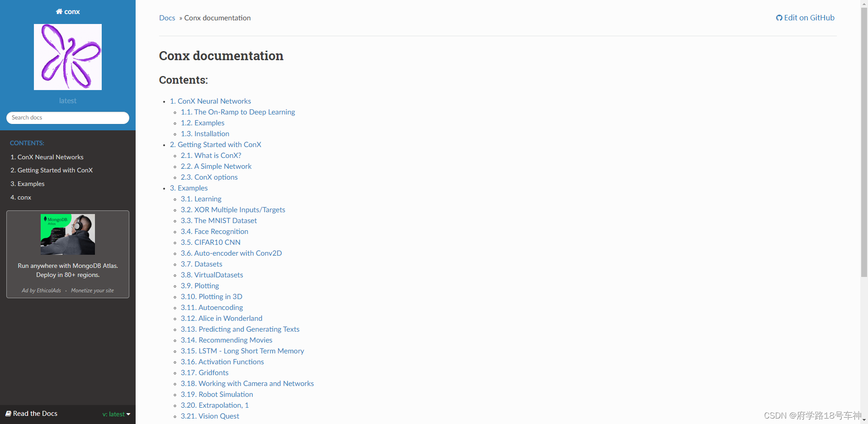Click the page vertical scrollbar thumb
This screenshot has width=868, height=424.
(x=864, y=142)
